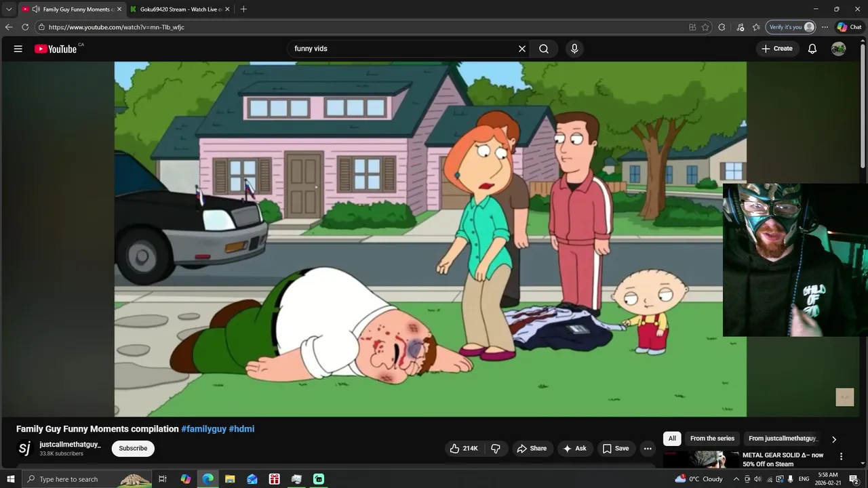The width and height of the screenshot is (868, 488).
Task: Open Edge settings and more menu
Action: coord(825,27)
